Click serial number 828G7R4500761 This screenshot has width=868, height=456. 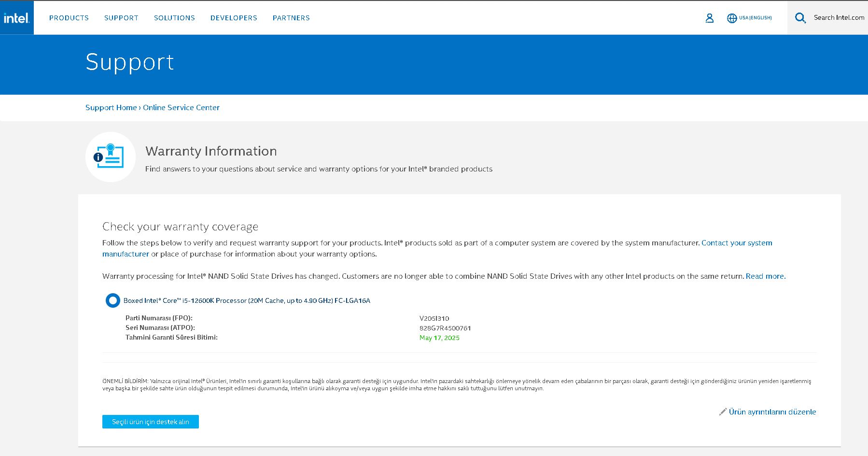[445, 328]
